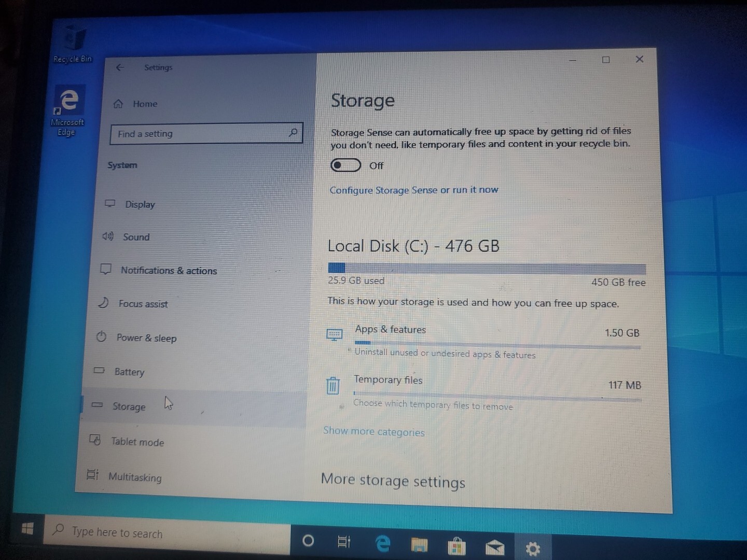Click the Power & sleep power icon
747x560 pixels.
101,337
